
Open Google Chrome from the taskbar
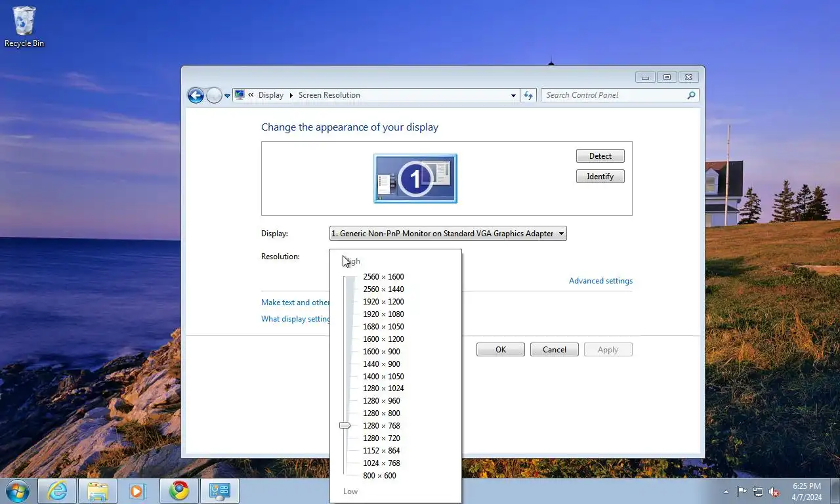178,491
